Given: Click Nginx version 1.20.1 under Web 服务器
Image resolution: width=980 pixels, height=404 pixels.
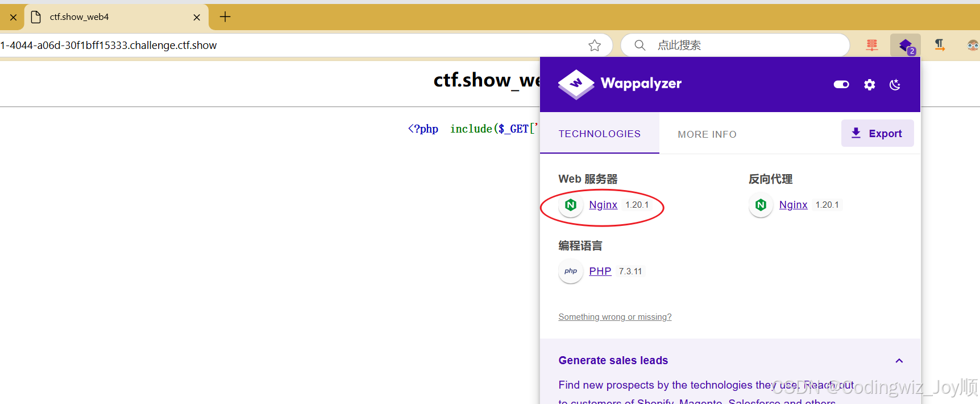Looking at the screenshot, I should [x=637, y=205].
